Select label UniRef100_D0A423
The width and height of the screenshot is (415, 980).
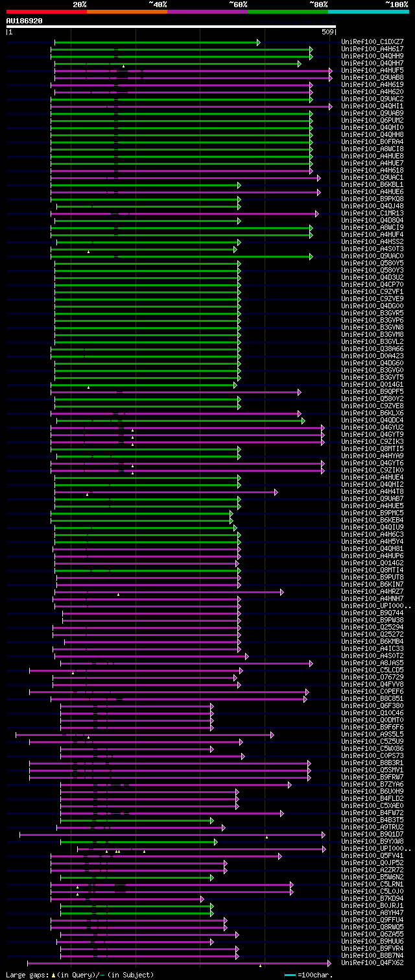(x=372, y=356)
